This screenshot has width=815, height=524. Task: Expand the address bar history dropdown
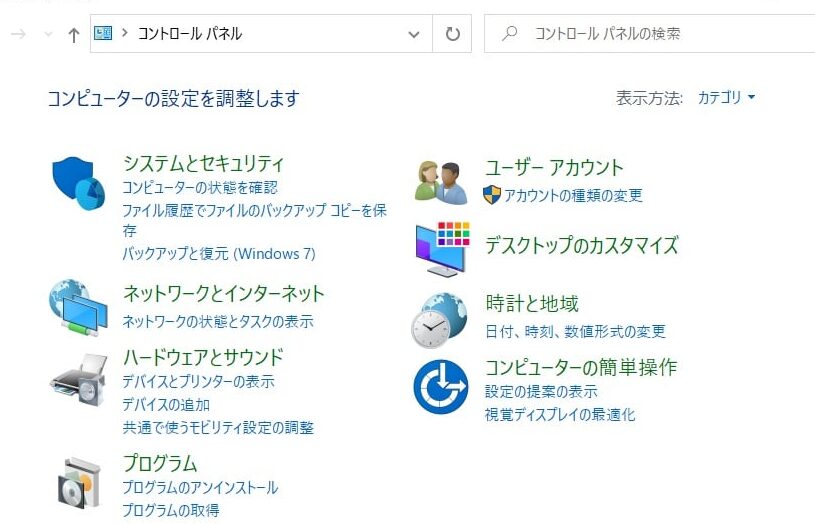pyautogui.click(x=414, y=34)
